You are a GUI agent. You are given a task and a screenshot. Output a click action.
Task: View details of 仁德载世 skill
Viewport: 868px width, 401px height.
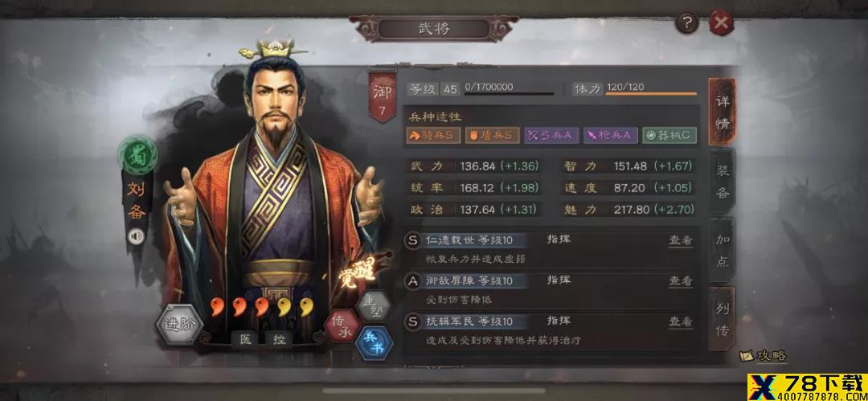coord(681,240)
